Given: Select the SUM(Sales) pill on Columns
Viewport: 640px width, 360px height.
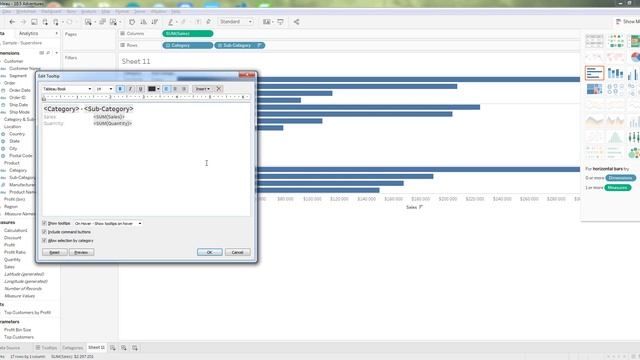Looking at the screenshot, I should tap(188, 33).
